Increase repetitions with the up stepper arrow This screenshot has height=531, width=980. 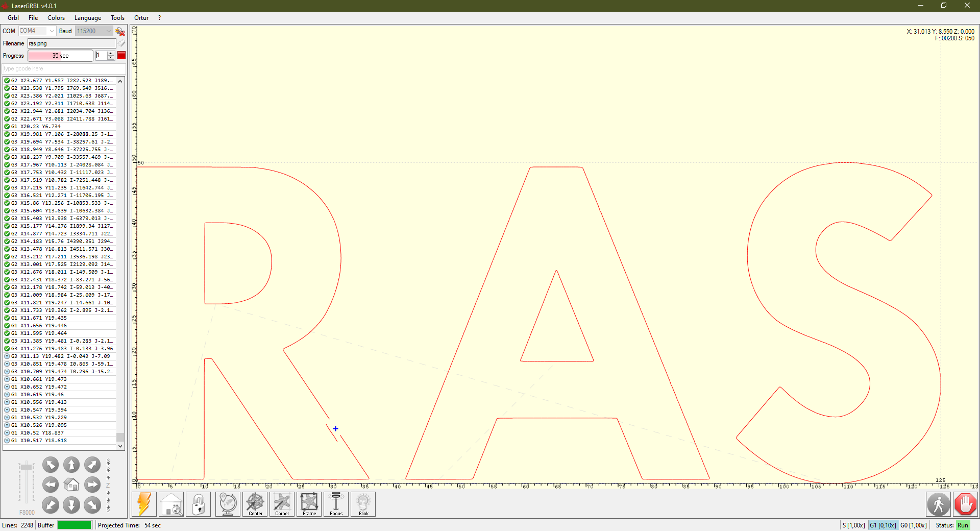[x=111, y=53]
